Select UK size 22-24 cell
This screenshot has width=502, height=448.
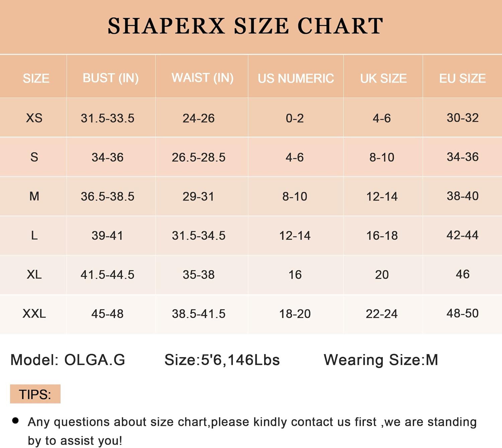[x=382, y=314]
